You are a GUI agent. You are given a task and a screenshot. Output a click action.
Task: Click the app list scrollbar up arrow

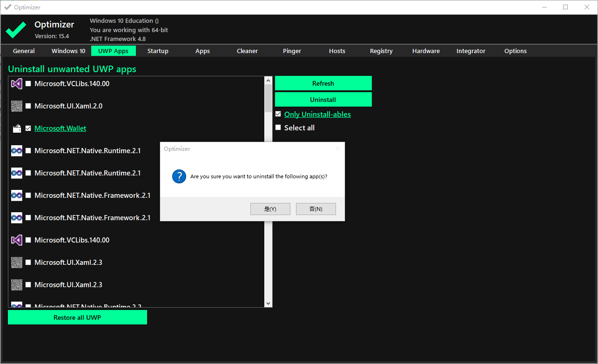(x=268, y=81)
